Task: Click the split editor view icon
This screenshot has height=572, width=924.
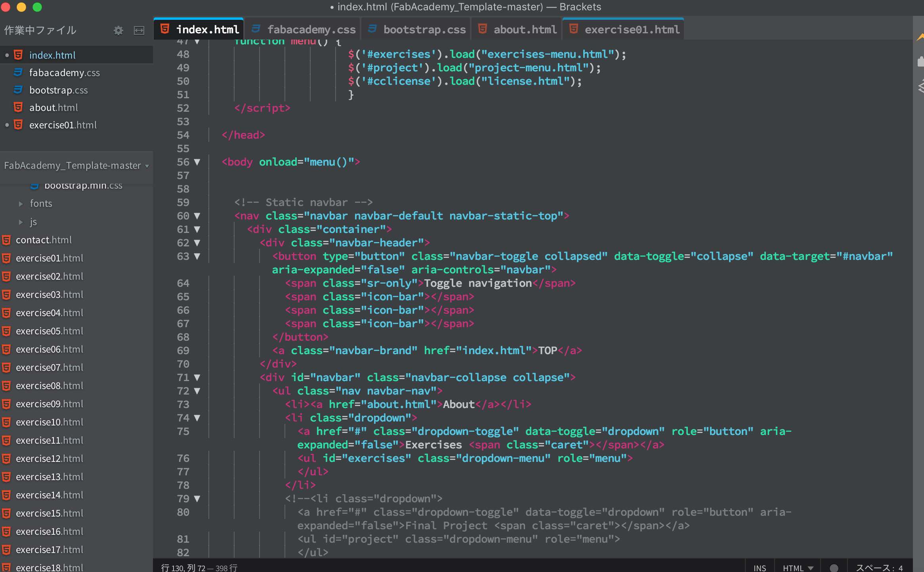Action: [139, 31]
